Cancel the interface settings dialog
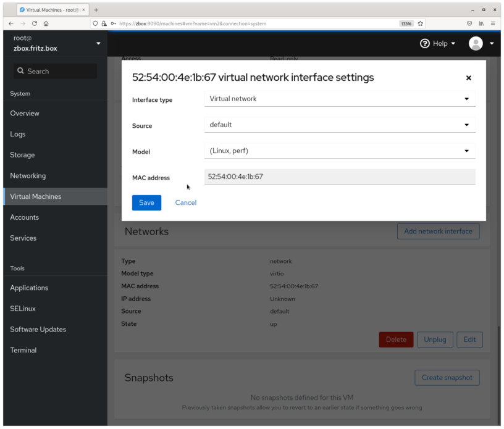 185,202
